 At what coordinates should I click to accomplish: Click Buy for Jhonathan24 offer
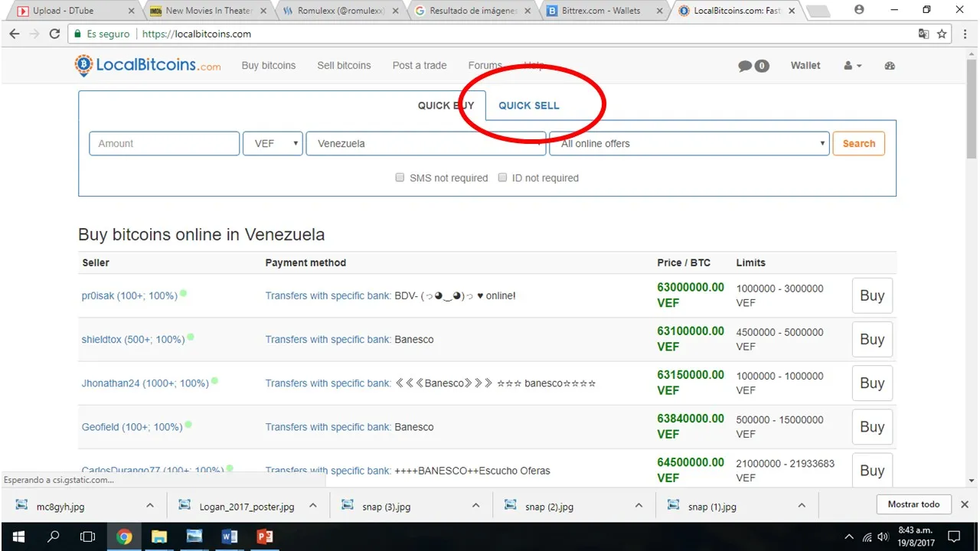click(x=872, y=383)
